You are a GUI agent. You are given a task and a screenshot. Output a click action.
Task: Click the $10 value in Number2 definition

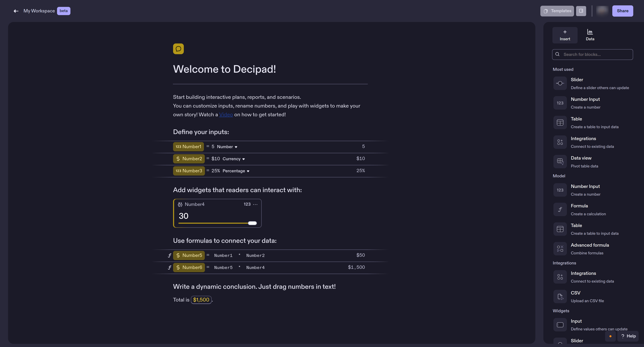point(216,159)
